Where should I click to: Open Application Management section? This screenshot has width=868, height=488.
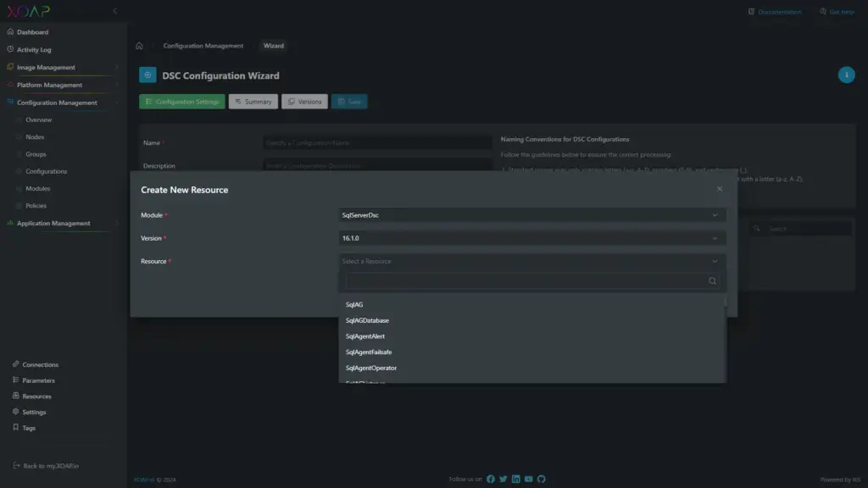(x=53, y=224)
